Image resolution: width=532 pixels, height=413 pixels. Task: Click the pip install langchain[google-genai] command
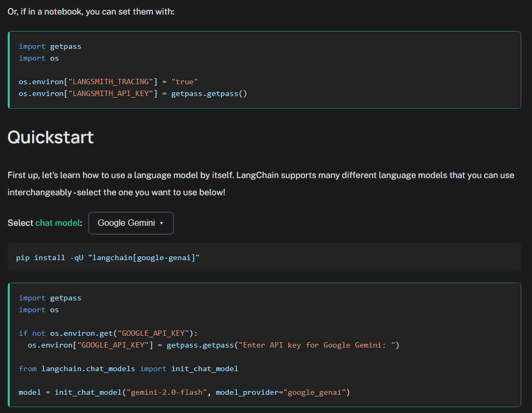point(108,257)
